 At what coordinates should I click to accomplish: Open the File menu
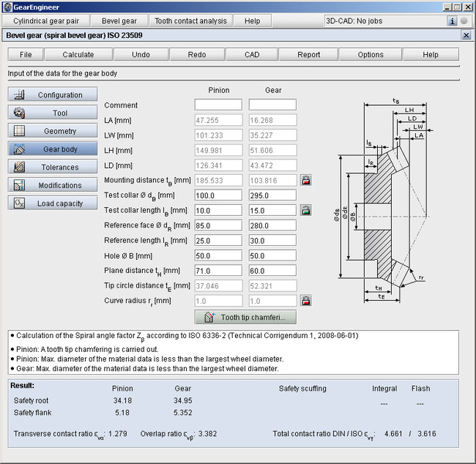point(25,55)
